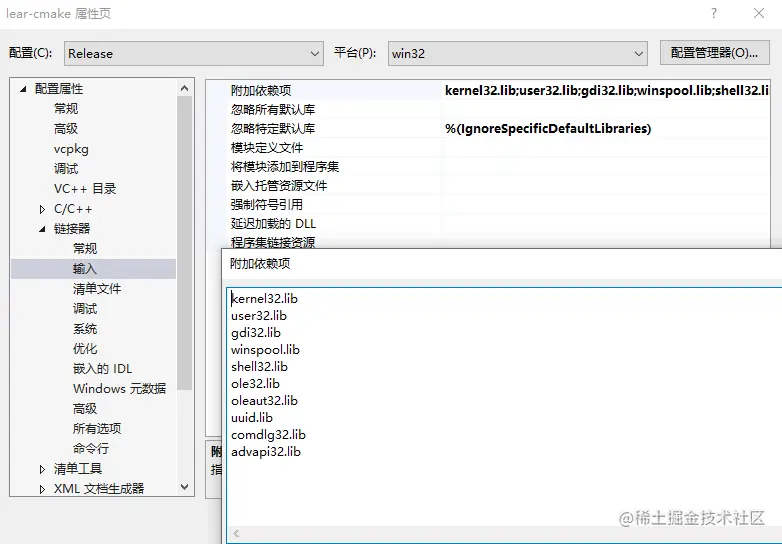Expand the C/C++ tree node
This screenshot has width=782, height=544.
[x=42, y=209]
